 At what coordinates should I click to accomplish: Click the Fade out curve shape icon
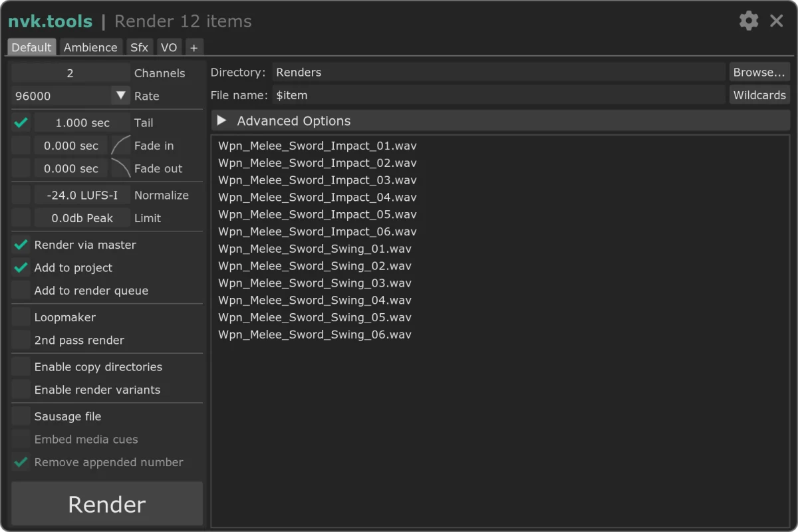click(x=120, y=168)
